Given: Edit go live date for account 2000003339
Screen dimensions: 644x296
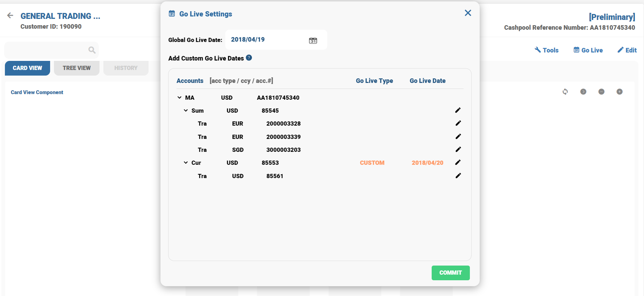Looking at the screenshot, I should click(x=458, y=136).
